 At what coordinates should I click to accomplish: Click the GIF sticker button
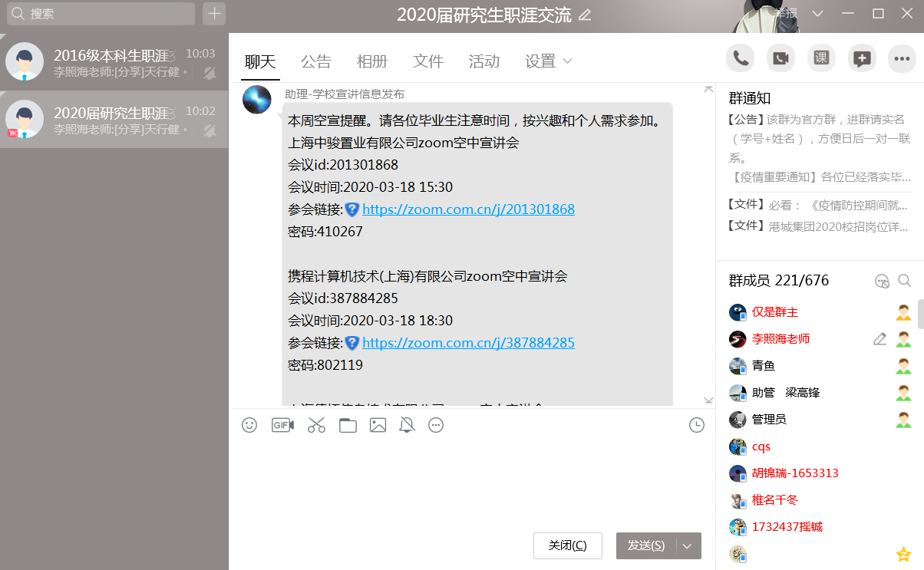(282, 425)
